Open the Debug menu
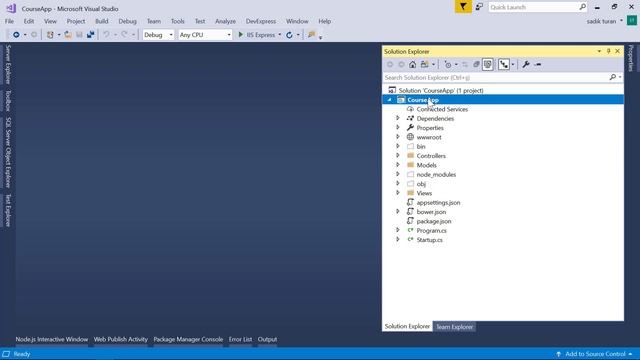This screenshot has width=640, height=360. tap(127, 21)
